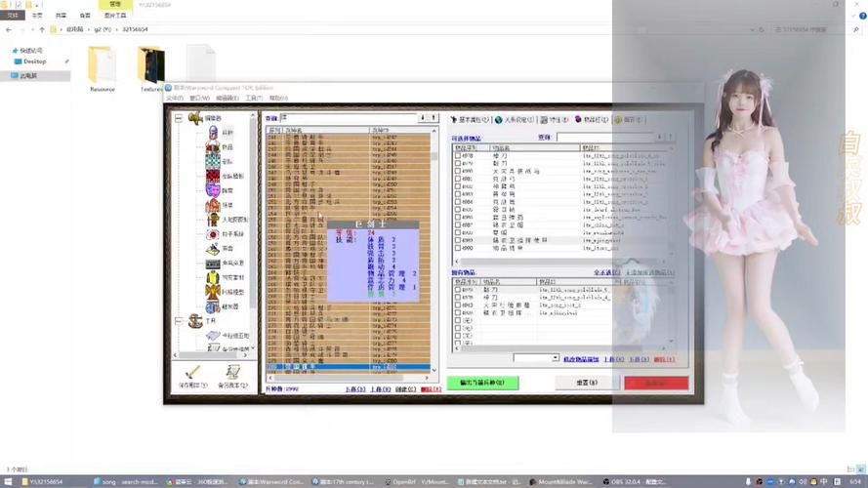Select the particle system (粒子系统) target icon
868x488 pixels.
[x=213, y=234]
